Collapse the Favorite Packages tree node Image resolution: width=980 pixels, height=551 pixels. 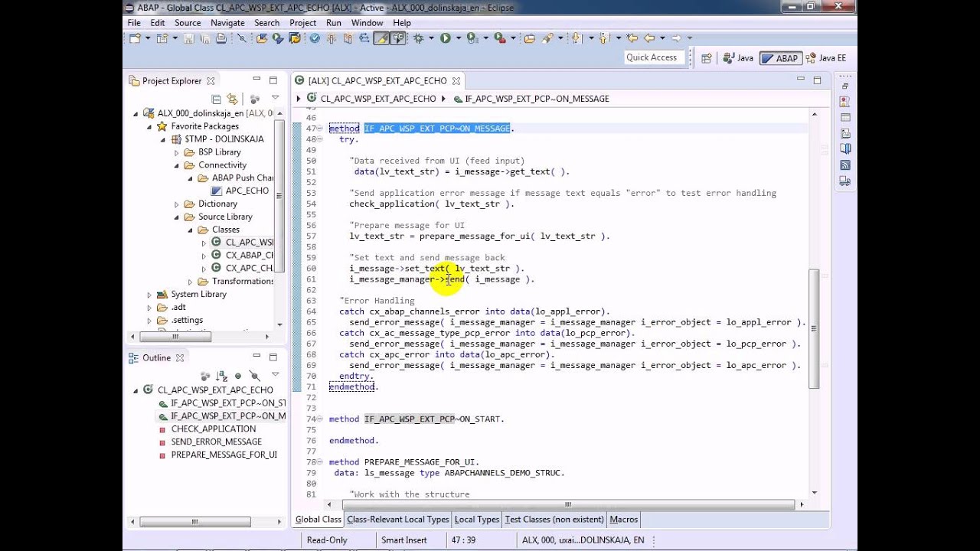point(149,126)
